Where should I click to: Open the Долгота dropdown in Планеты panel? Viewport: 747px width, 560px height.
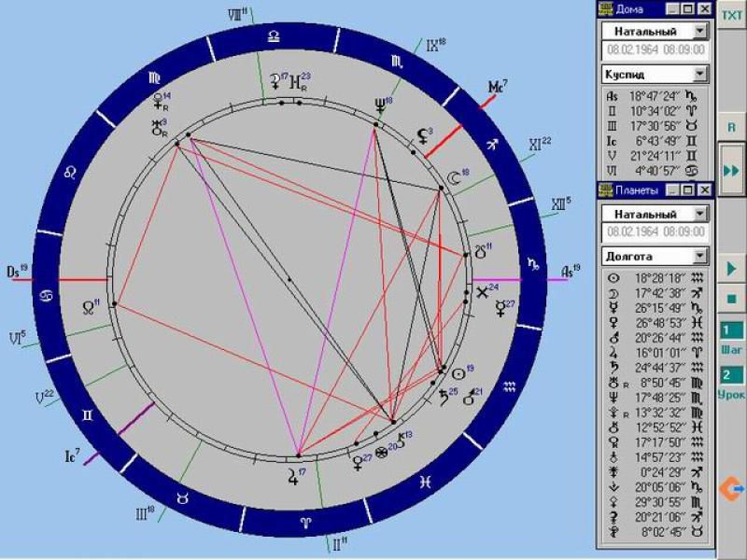tap(699, 255)
